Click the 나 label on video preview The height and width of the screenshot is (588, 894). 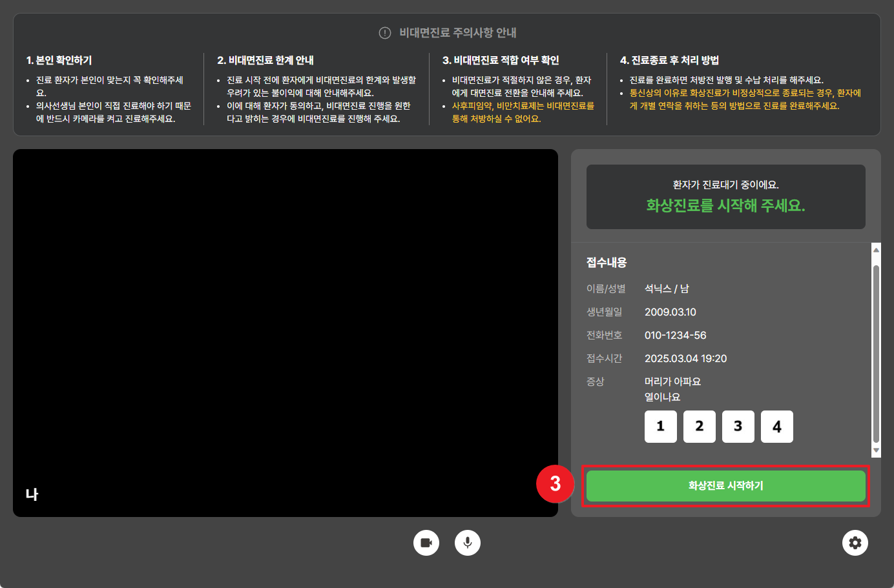(32, 494)
